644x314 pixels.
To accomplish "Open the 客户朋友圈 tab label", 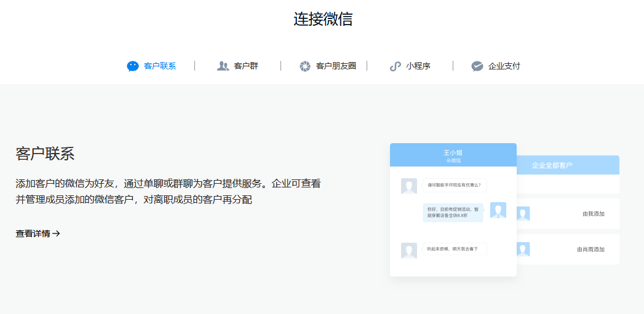I will pyautogui.click(x=336, y=66).
